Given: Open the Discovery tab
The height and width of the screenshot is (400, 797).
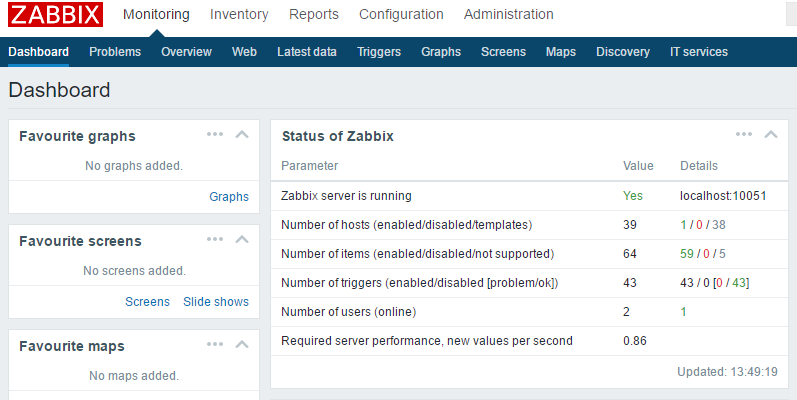Looking at the screenshot, I should pos(623,52).
